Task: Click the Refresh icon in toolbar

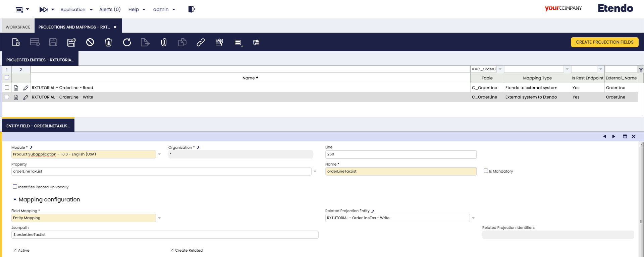Action: click(x=127, y=42)
